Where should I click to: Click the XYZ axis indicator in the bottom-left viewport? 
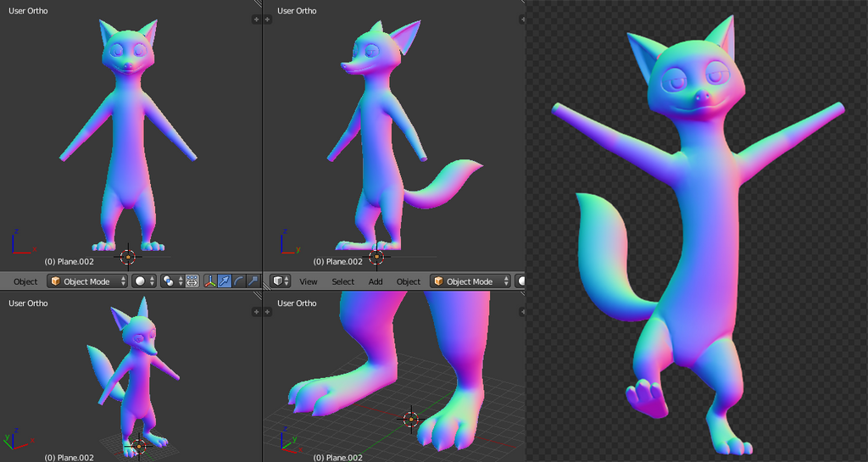coord(19,439)
